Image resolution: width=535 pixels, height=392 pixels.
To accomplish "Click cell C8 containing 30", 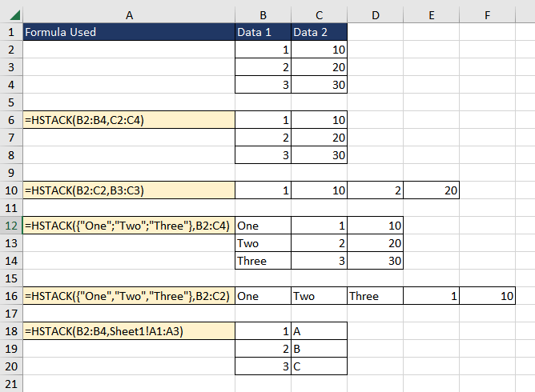I will point(319,155).
